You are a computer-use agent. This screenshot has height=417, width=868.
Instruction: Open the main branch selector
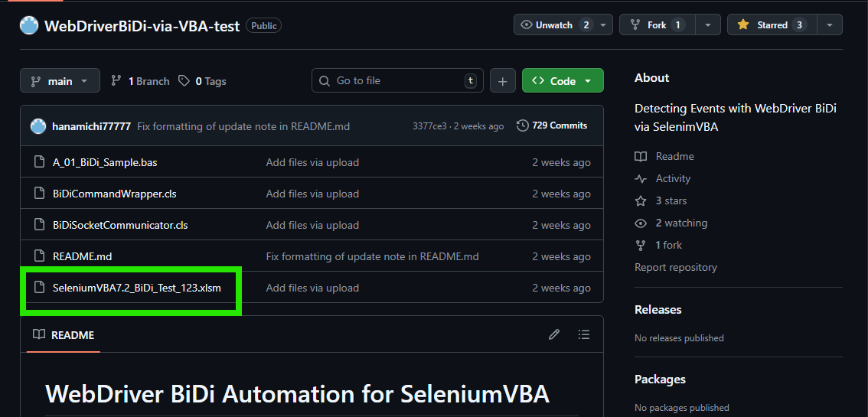(x=60, y=81)
